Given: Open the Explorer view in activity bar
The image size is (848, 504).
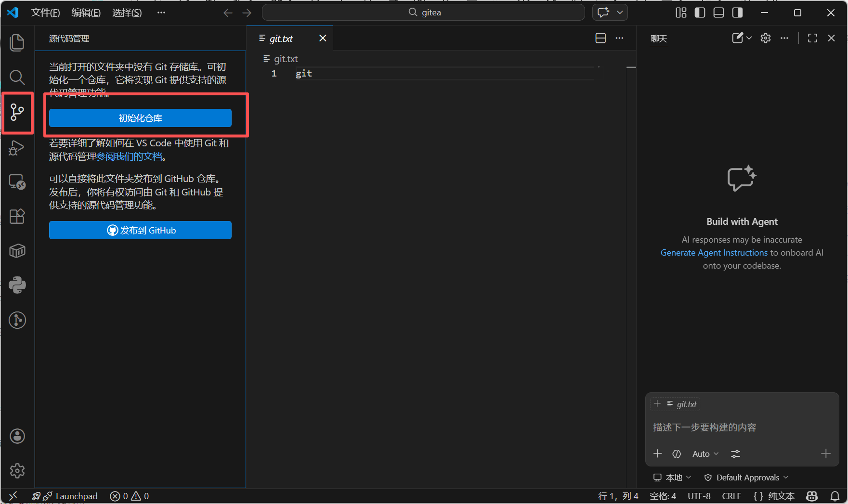Looking at the screenshot, I should [17, 42].
